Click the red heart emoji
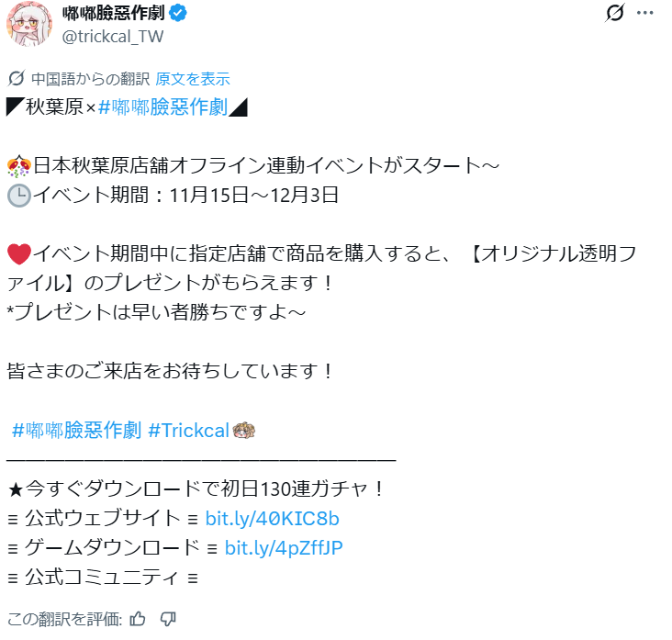 click(x=19, y=253)
